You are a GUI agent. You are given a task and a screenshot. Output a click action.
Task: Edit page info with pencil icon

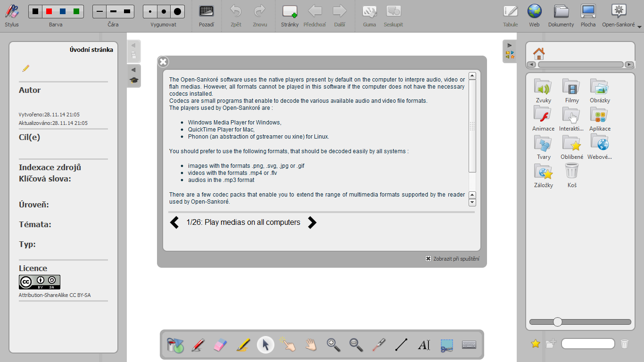tap(25, 68)
